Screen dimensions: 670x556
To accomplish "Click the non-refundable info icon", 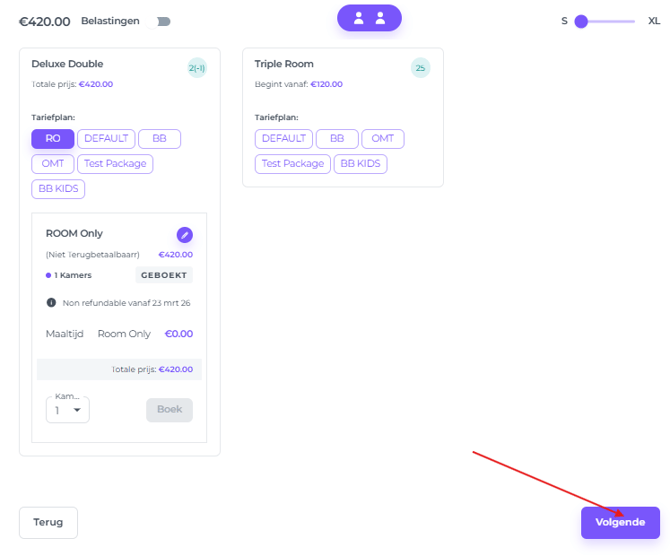I will (51, 302).
